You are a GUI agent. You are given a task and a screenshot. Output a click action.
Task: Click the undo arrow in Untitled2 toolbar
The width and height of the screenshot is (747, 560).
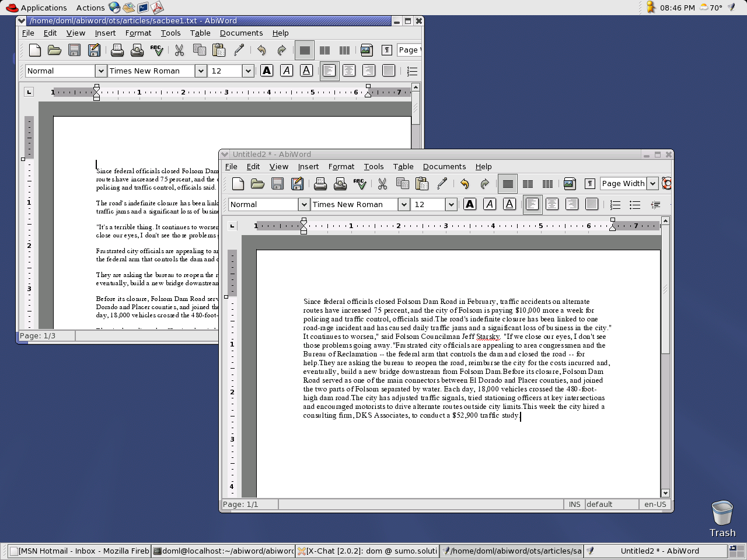click(x=465, y=184)
